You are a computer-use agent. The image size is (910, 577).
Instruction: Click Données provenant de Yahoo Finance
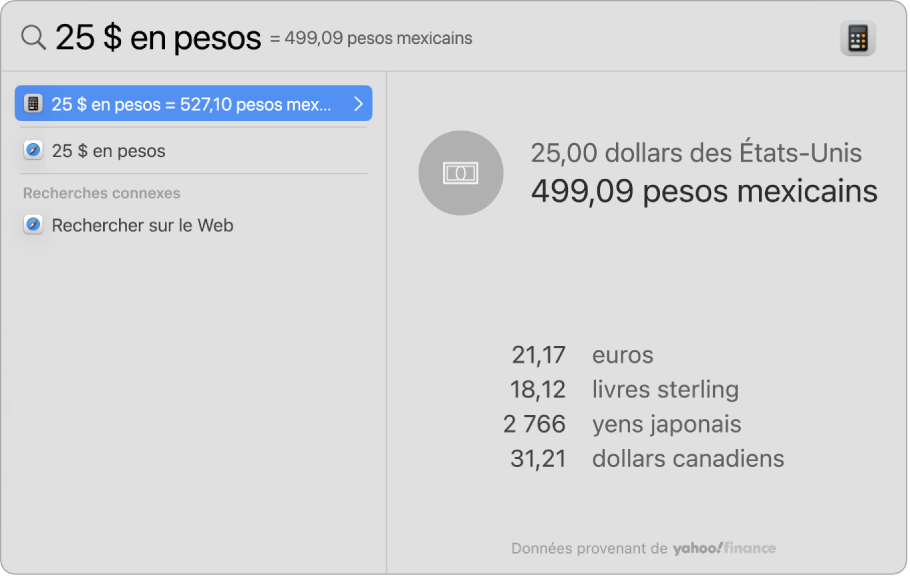click(643, 548)
